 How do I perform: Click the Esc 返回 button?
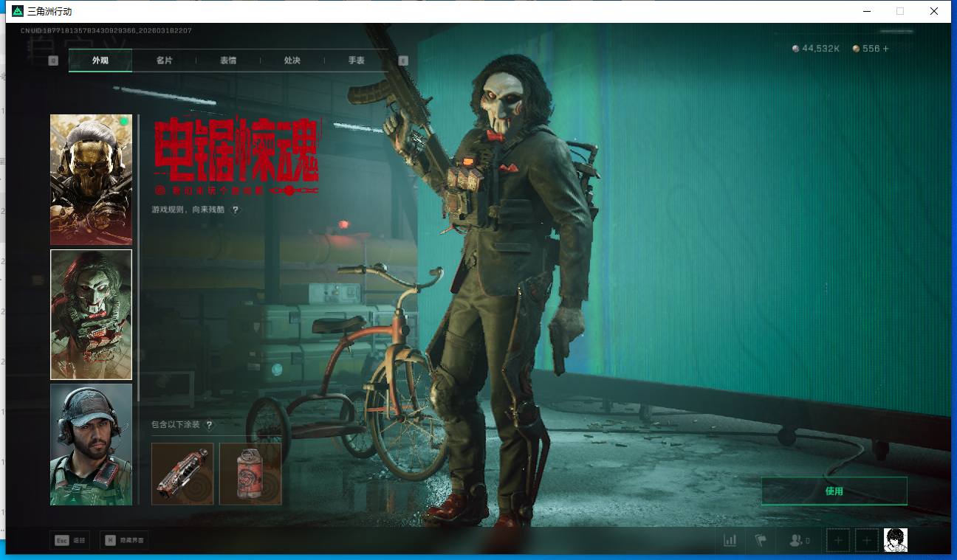pos(70,540)
